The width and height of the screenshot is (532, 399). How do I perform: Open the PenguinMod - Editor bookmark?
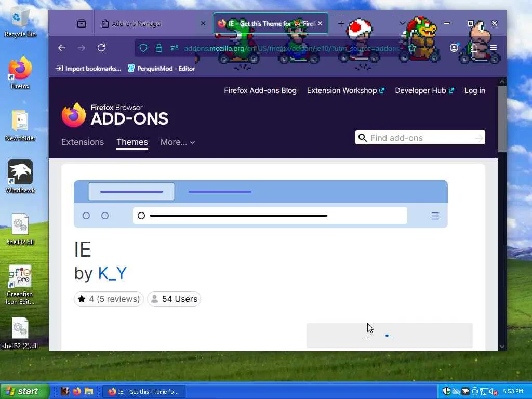pos(161,69)
